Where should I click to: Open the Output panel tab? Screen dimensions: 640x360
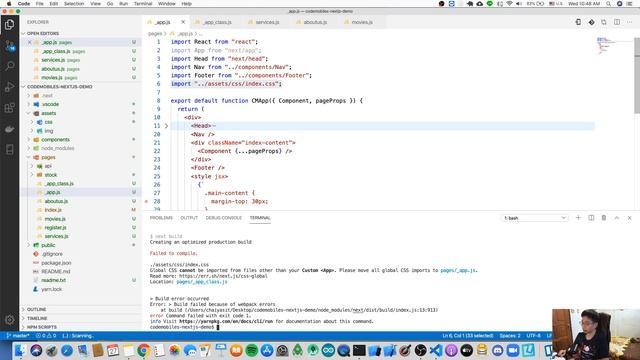(189, 218)
